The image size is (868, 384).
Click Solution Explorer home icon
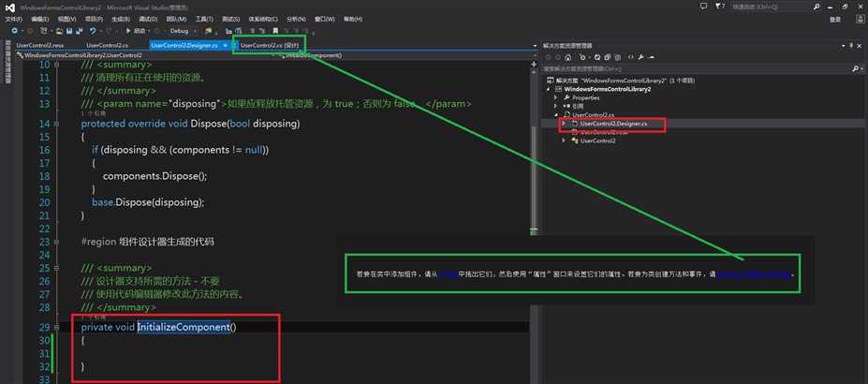point(567,57)
